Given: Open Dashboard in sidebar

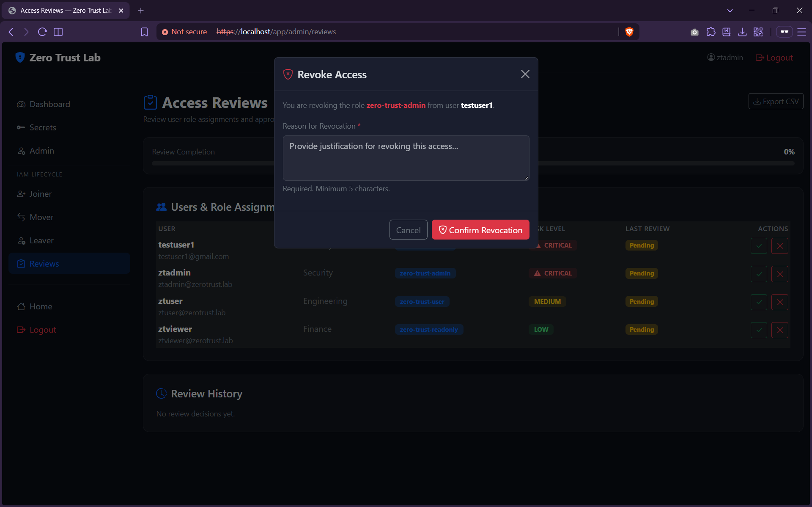Looking at the screenshot, I should 49,104.
